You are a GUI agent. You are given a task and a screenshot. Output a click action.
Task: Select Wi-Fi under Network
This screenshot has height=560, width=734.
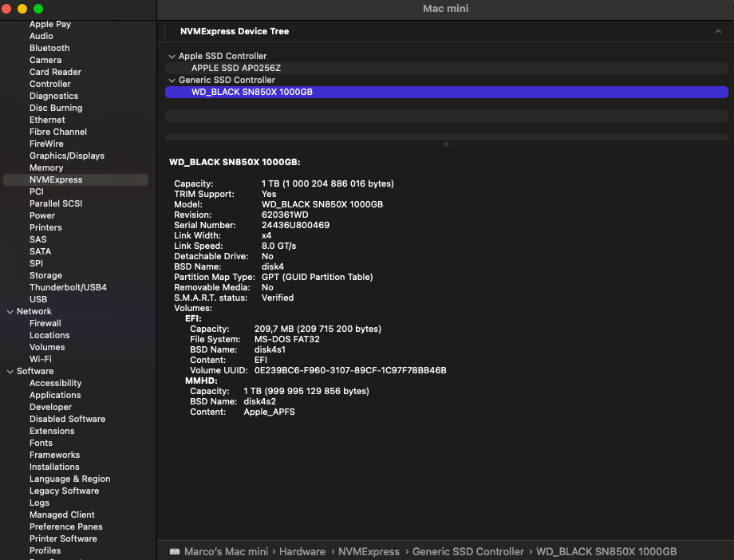tap(41, 359)
